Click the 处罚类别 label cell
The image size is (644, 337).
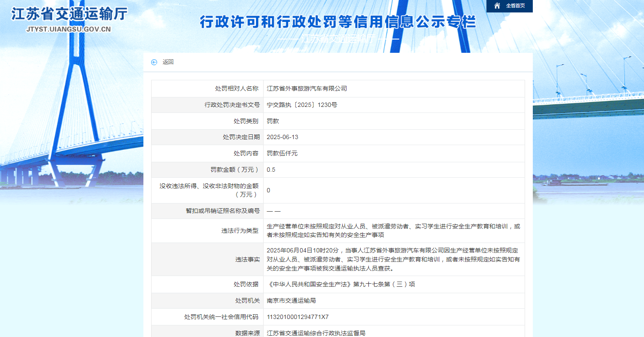click(x=207, y=121)
